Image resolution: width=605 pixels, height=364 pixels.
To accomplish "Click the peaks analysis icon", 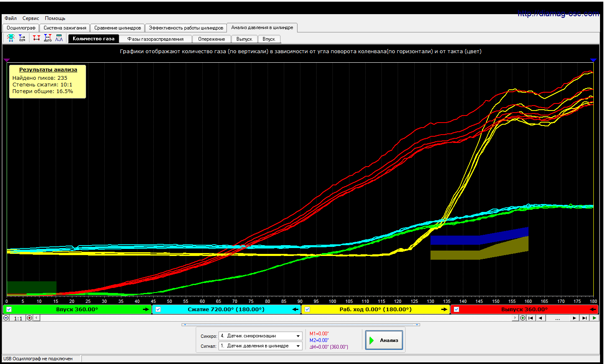I will (59, 38).
